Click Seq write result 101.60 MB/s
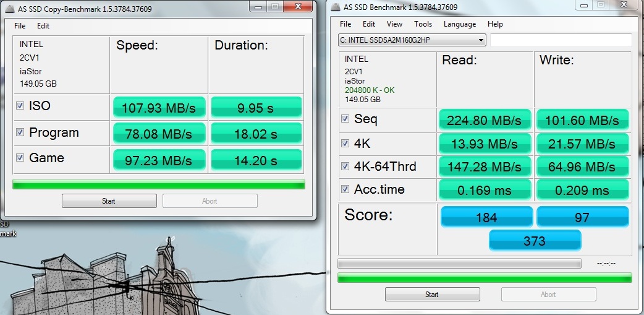This screenshot has width=644, height=315. tap(582, 119)
